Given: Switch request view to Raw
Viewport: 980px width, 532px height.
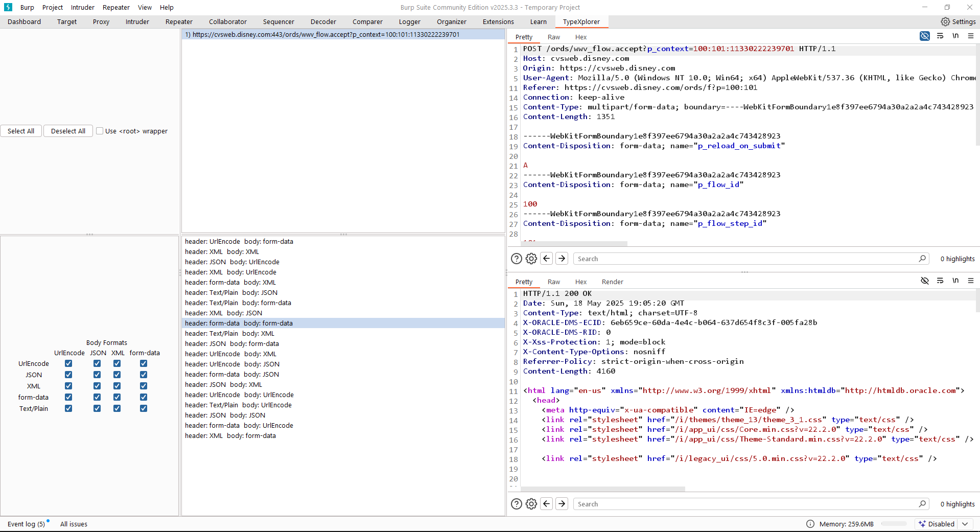Looking at the screenshot, I should pyautogui.click(x=554, y=37).
